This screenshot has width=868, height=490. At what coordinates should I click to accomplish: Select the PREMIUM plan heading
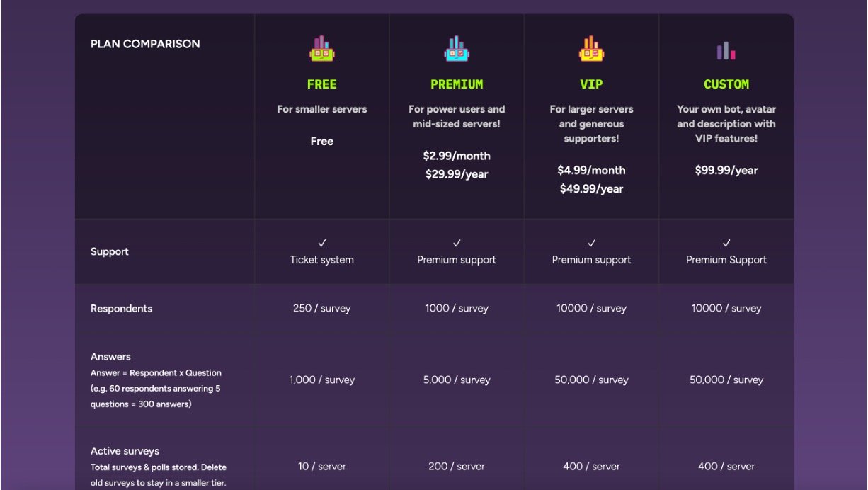(457, 84)
